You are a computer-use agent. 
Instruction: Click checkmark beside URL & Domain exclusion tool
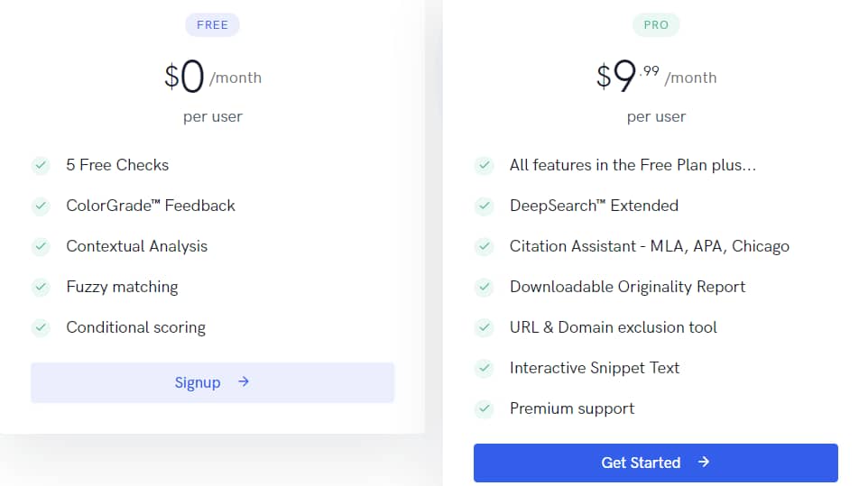click(484, 327)
